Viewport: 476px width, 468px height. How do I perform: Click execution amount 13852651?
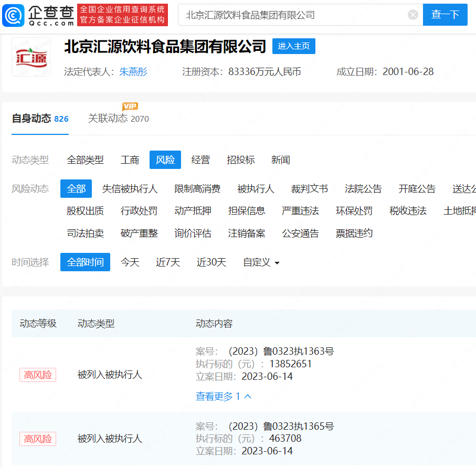tap(291, 364)
